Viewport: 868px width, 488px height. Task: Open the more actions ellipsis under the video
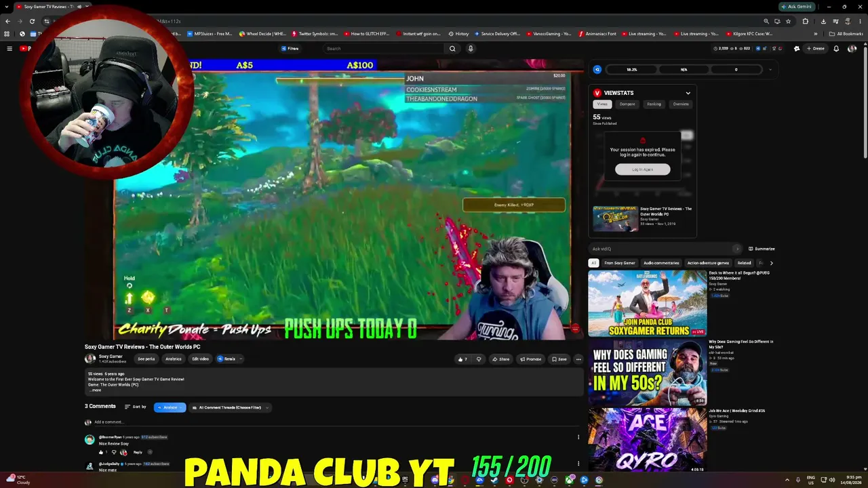[578, 359]
